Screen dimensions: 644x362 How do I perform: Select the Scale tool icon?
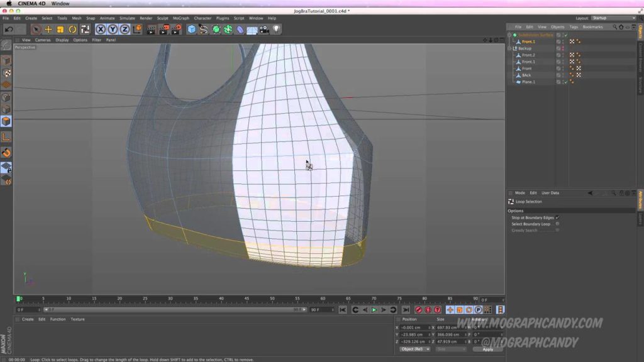pos(60,28)
